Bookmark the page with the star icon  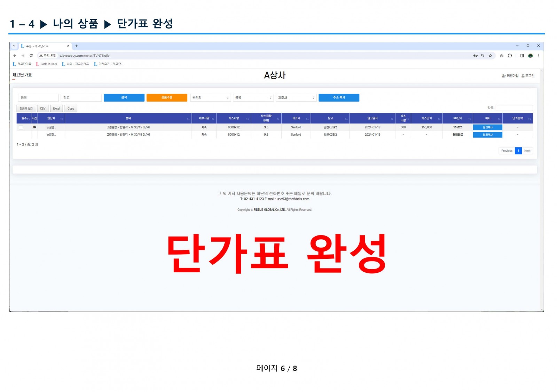490,56
